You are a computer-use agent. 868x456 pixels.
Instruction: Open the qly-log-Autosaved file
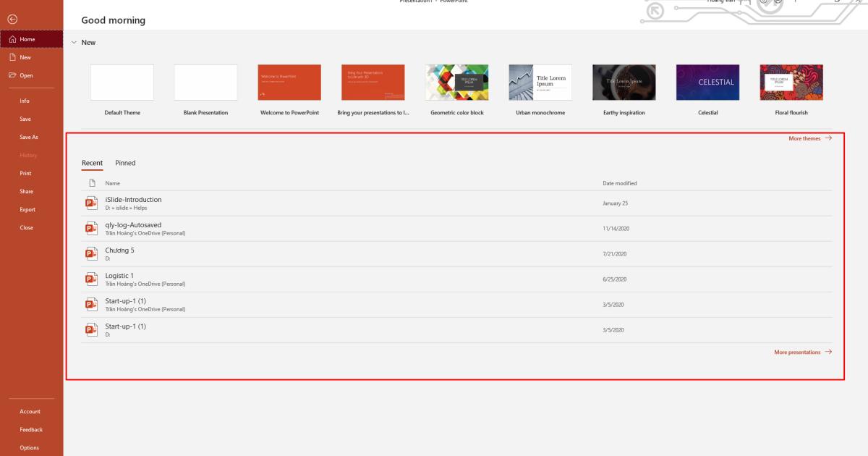coord(456,228)
